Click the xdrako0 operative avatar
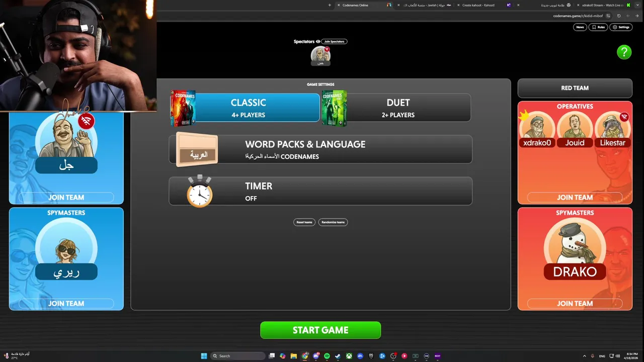The width and height of the screenshot is (644, 362). [x=537, y=125]
